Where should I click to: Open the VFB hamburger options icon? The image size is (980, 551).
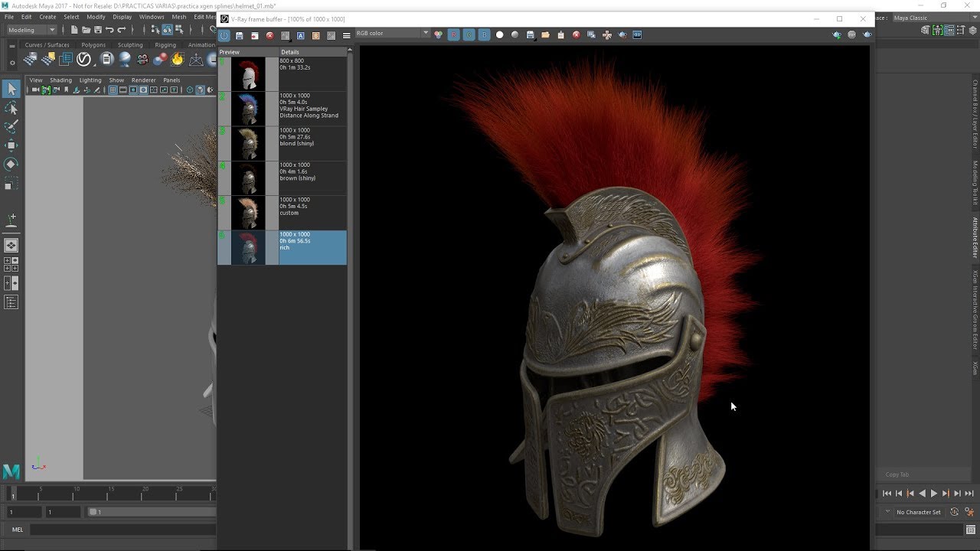pyautogui.click(x=346, y=35)
